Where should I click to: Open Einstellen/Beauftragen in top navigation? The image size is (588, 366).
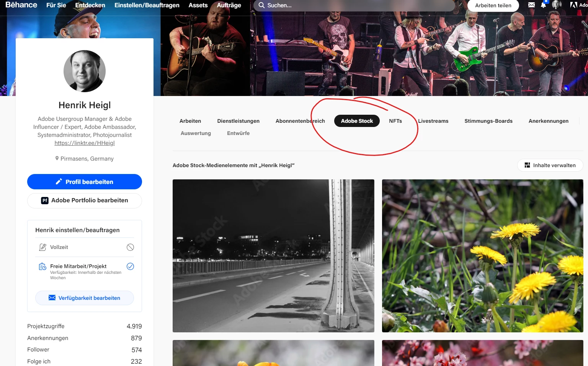point(147,5)
